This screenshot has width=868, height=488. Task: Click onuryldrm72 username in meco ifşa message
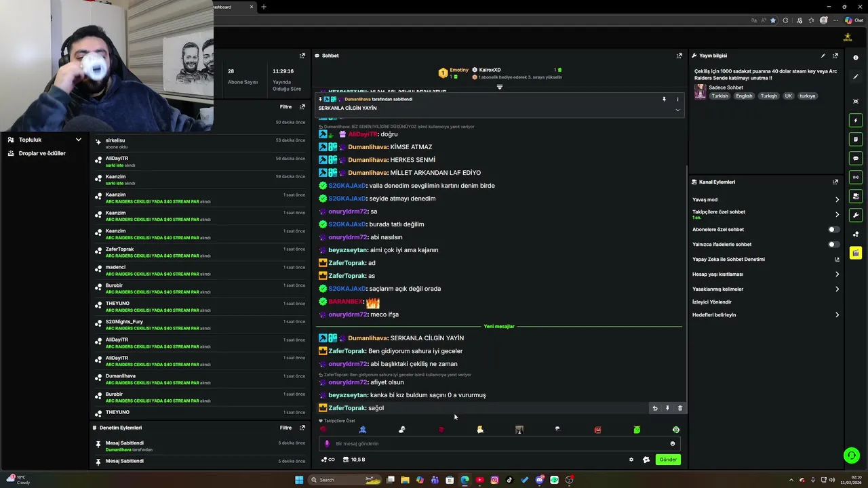[x=348, y=314]
